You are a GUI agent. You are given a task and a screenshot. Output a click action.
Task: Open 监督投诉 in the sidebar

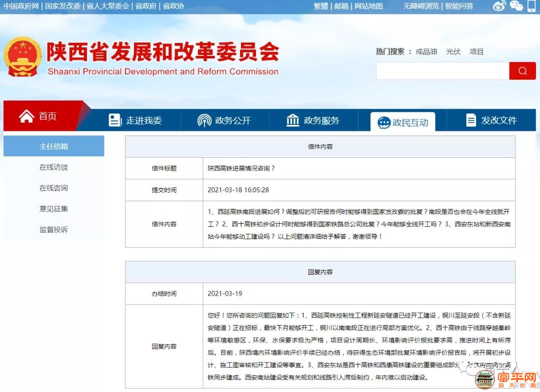pyautogui.click(x=53, y=229)
